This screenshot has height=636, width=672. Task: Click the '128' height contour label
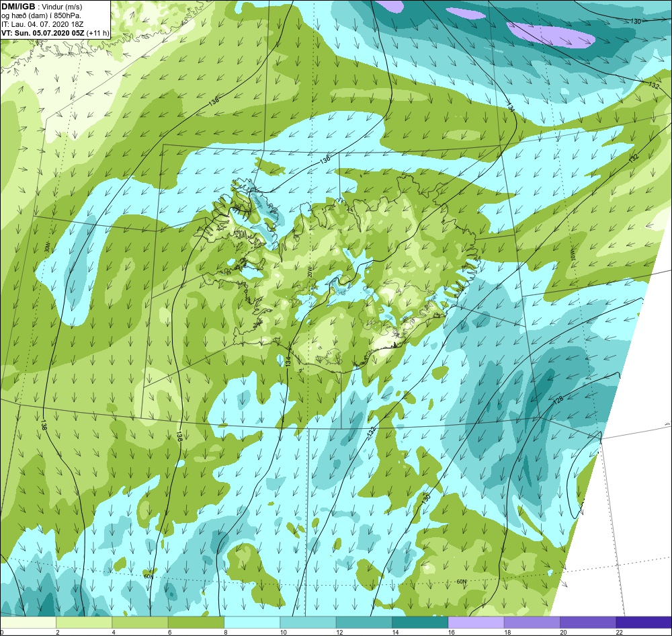[x=558, y=401]
